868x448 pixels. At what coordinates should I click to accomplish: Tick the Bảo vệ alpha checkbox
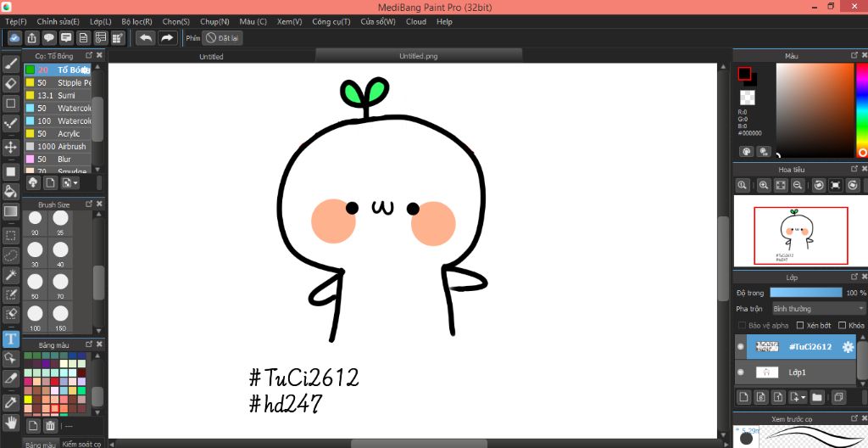coord(742,326)
